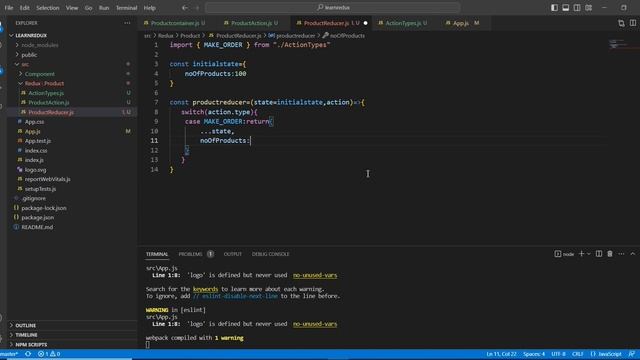Close unsaved ProductReducer.js tab dot
Image resolution: width=640 pixels, height=360 pixels.
point(365,23)
